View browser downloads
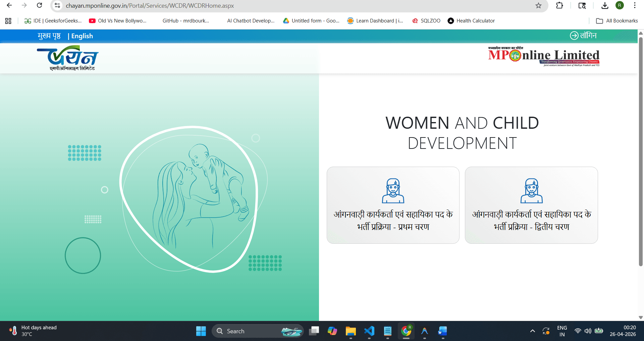The width and height of the screenshot is (644, 341). (605, 5)
